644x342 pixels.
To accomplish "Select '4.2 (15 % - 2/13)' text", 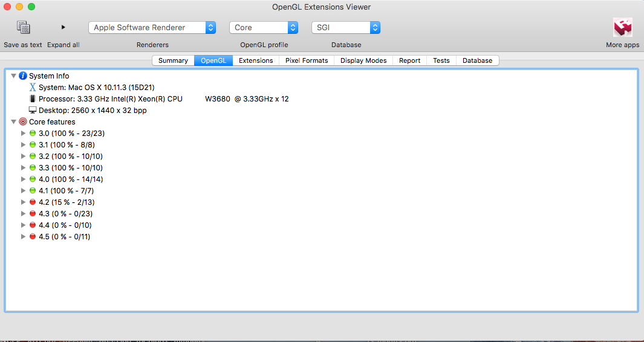I will (x=67, y=202).
